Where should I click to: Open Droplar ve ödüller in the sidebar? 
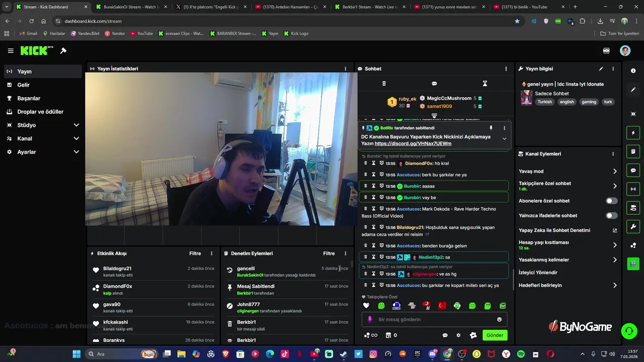point(43,112)
